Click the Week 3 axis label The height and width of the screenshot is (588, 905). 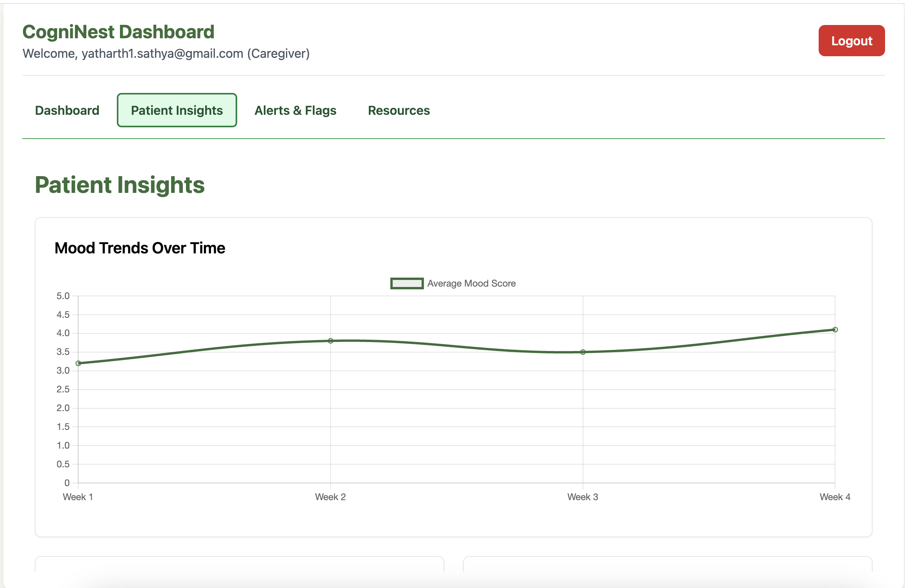tap(583, 497)
